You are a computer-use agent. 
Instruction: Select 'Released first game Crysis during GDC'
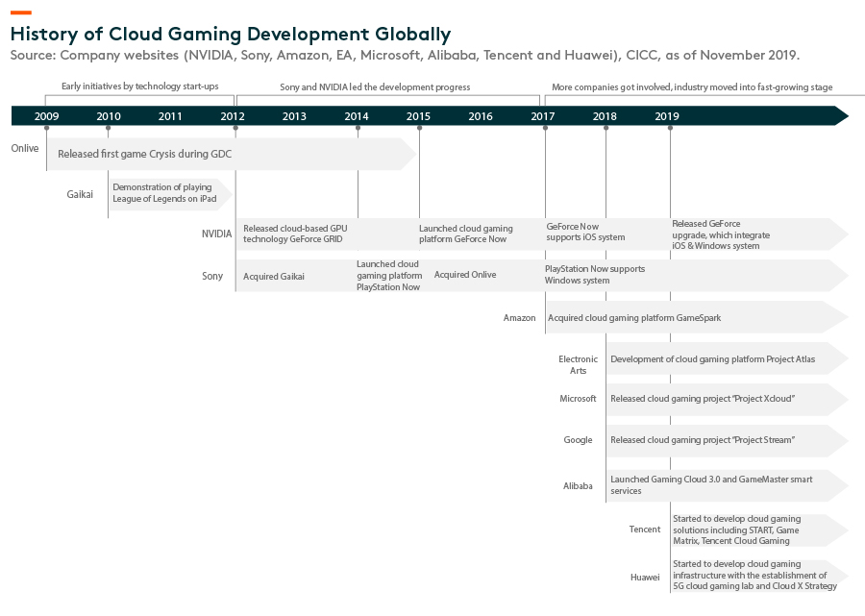click(x=144, y=154)
